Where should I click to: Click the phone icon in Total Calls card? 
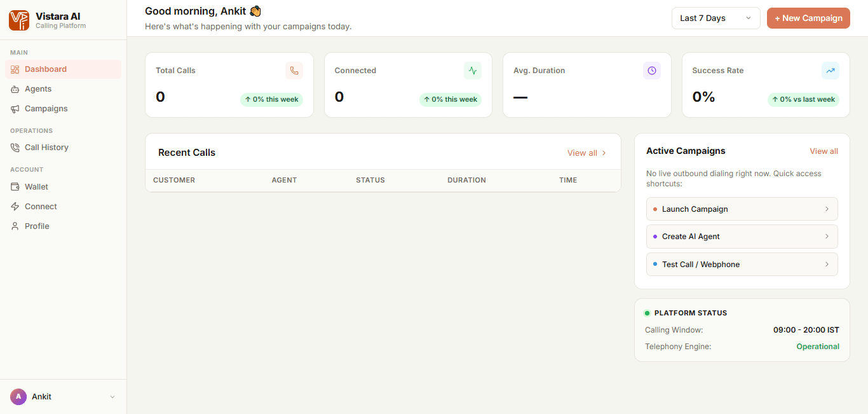coord(294,71)
